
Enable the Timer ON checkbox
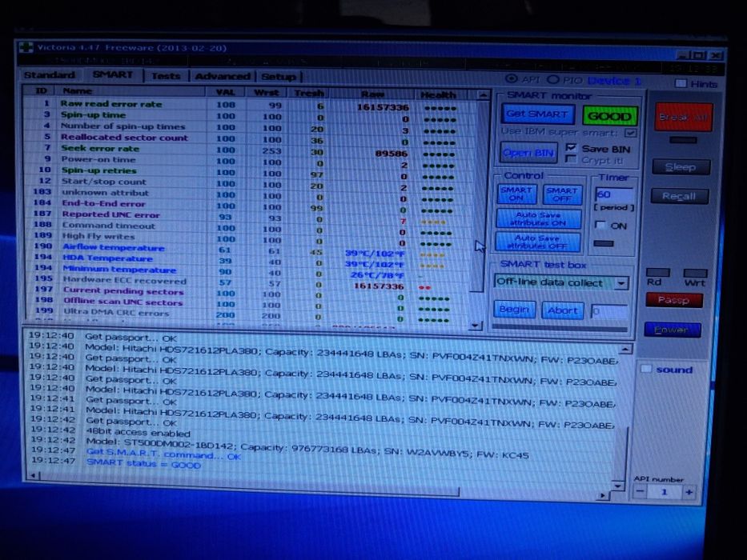(600, 225)
